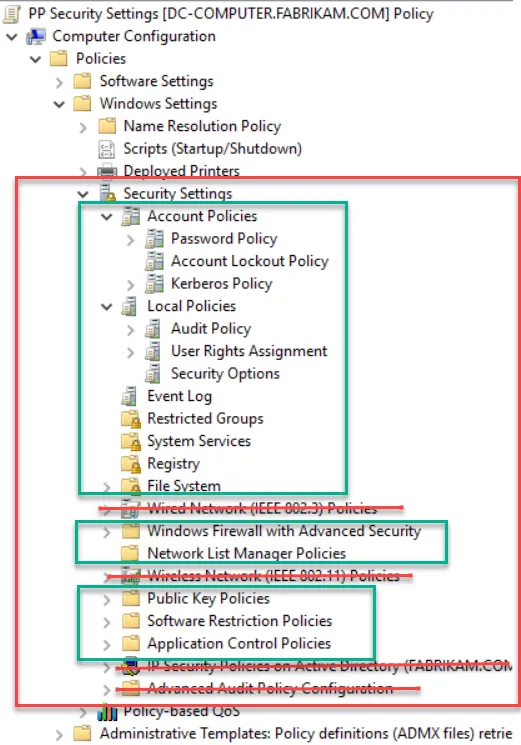The image size is (521, 745).
Task: Click the PP Security Settings policy scroll icon
Action: click(x=11, y=14)
